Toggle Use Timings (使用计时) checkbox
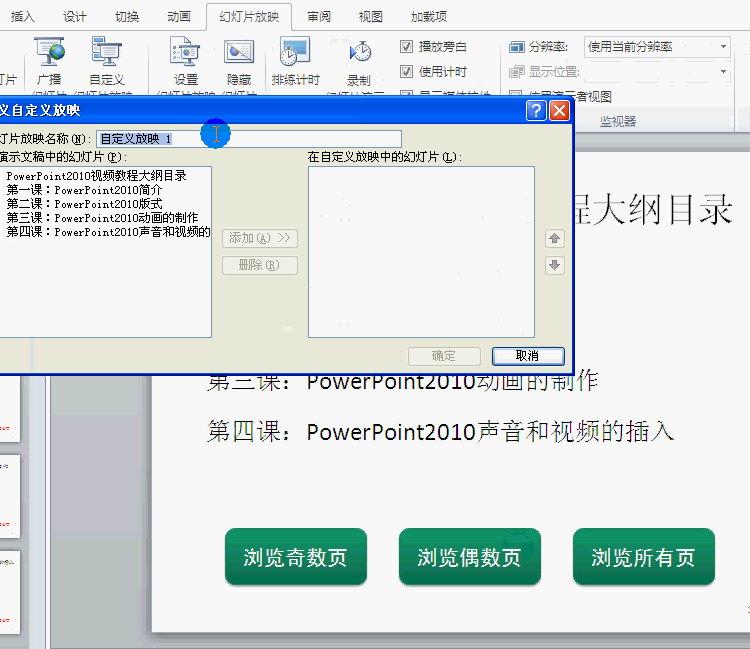The height and width of the screenshot is (649, 750). click(x=406, y=72)
